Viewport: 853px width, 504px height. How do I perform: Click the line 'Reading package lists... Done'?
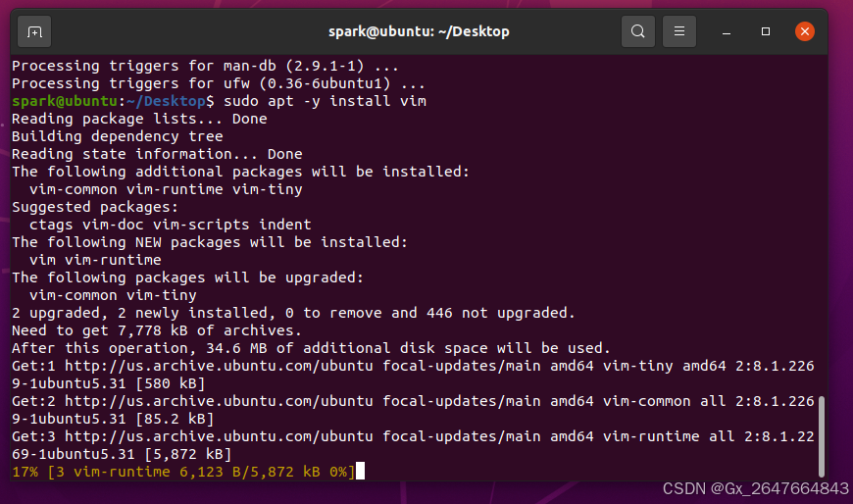(139, 119)
